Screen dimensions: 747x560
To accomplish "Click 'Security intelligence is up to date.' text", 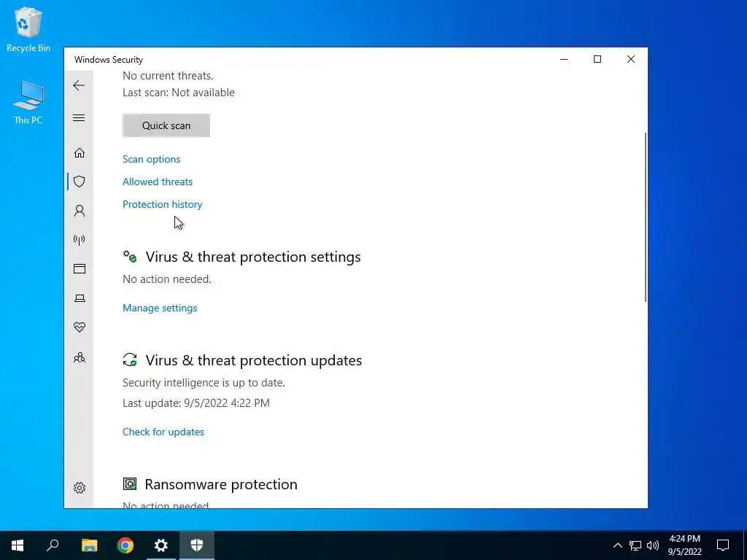I will pyautogui.click(x=204, y=382).
